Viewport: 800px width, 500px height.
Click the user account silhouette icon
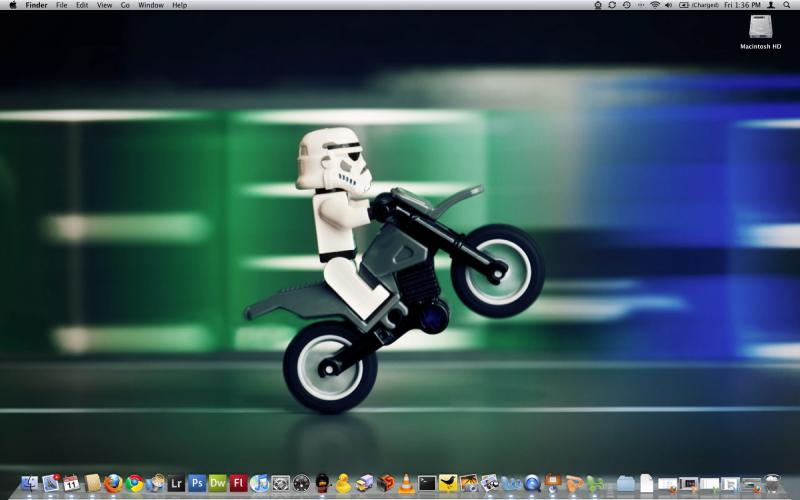[771, 5]
